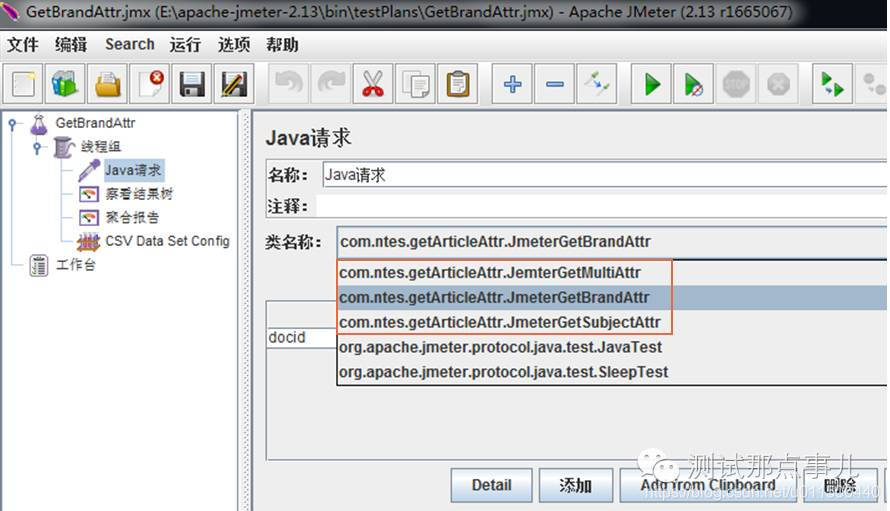Start the test with green play icon
The width and height of the screenshot is (890, 511).
pyautogui.click(x=651, y=84)
